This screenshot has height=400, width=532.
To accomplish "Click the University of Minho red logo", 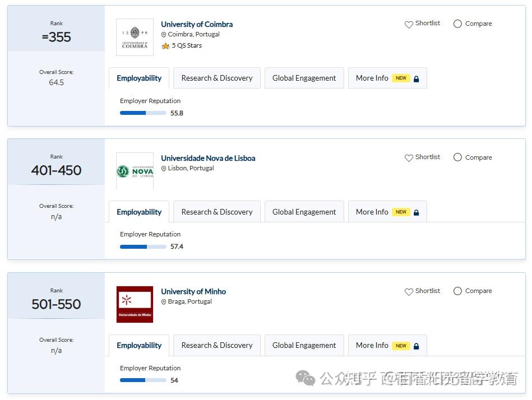I will click(135, 304).
